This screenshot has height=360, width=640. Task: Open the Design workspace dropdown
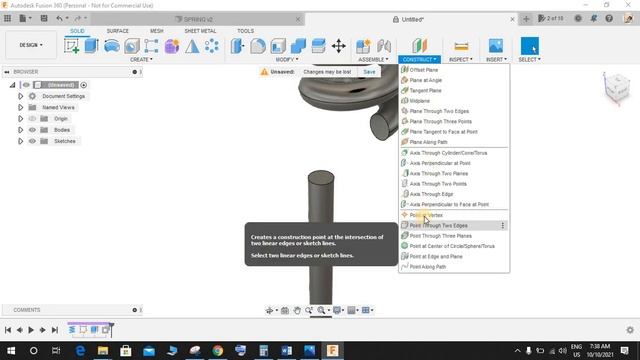point(31,45)
